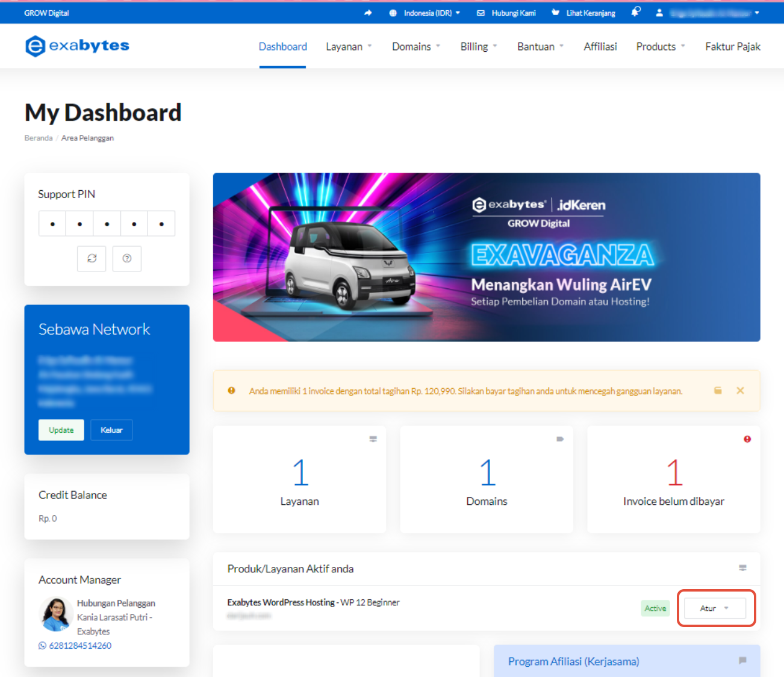Open the Atur dropdown for WordPress Hosting
The image size is (784, 677).
click(715, 608)
